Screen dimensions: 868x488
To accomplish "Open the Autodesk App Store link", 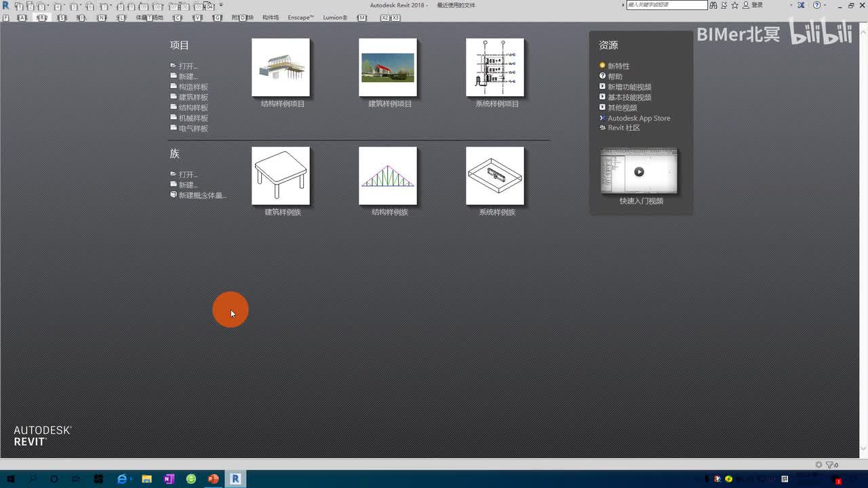I will [635, 118].
